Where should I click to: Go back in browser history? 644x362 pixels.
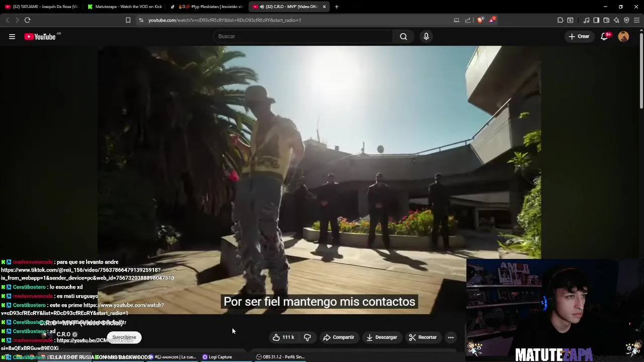click(x=7, y=20)
